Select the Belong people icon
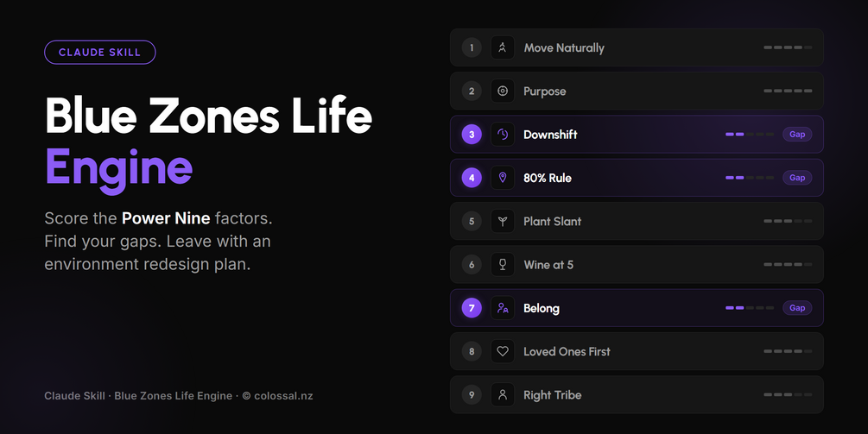Viewport: 868px width, 434px height. click(502, 308)
